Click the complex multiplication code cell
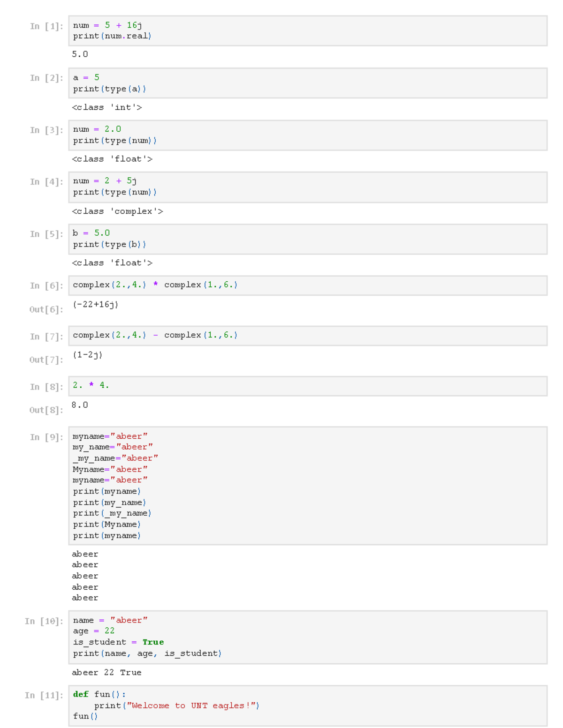This screenshot has height=728, width=563. click(x=307, y=285)
